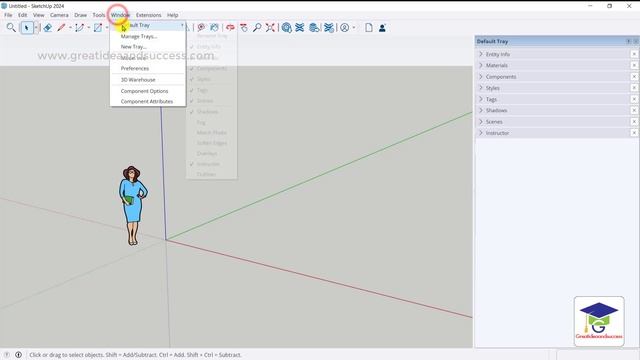640x360 pixels.
Task: Enable Soften Edges in the tray submenu
Action: click(211, 143)
